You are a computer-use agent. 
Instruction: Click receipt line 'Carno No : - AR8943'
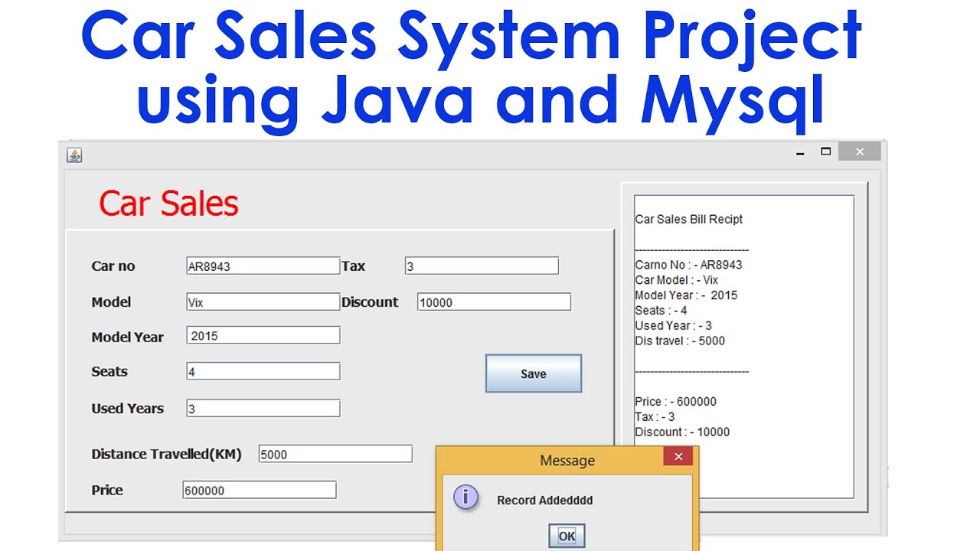tap(688, 265)
